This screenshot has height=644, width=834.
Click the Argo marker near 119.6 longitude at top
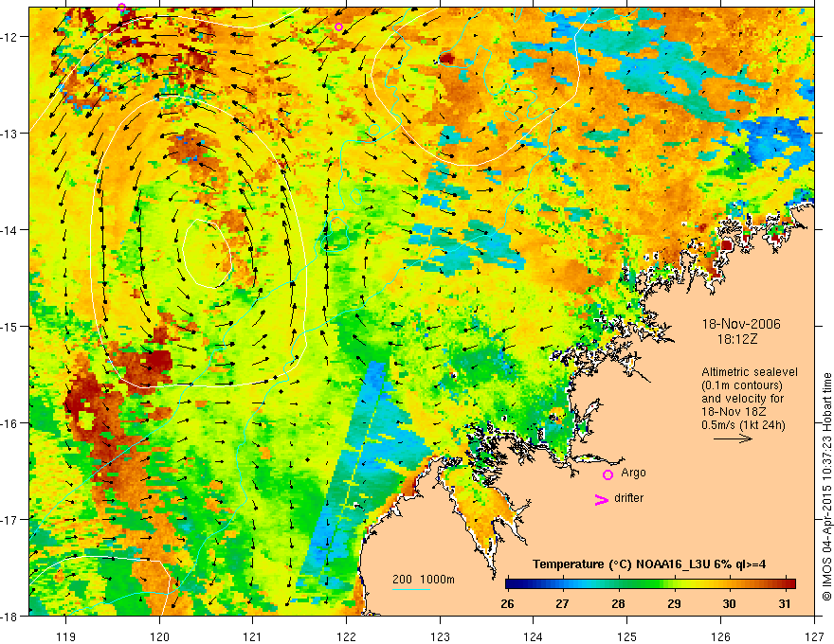122,8
